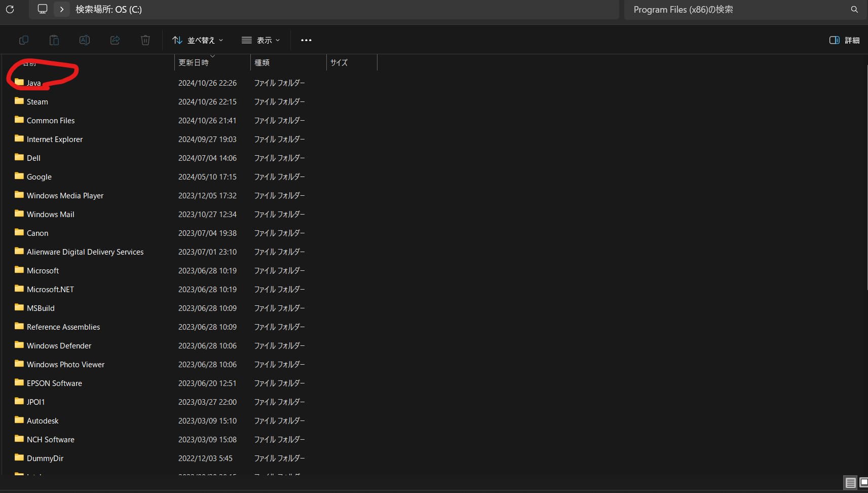
Task: Open the 並べ替え sort dropdown
Action: tap(197, 40)
